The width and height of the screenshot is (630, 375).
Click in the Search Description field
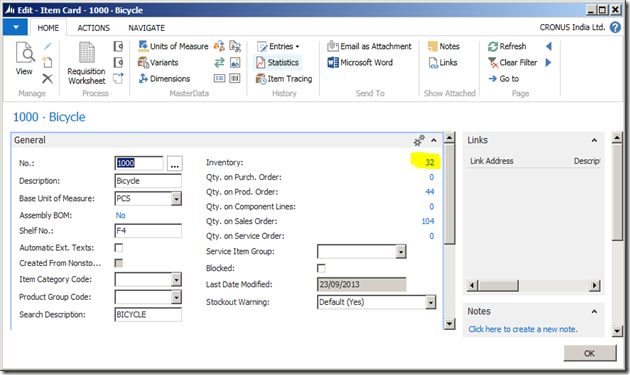pos(148,314)
